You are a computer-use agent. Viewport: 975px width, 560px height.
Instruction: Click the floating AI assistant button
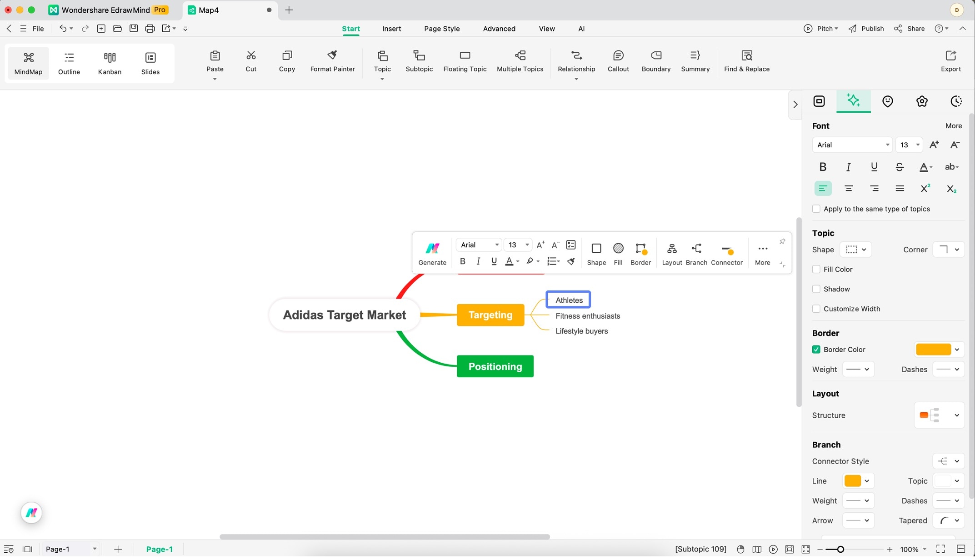tap(31, 513)
